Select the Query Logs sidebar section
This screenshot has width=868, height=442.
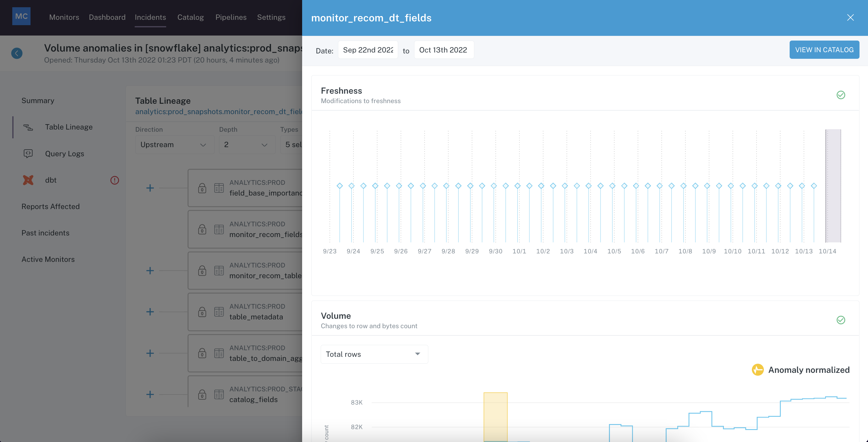click(x=65, y=153)
